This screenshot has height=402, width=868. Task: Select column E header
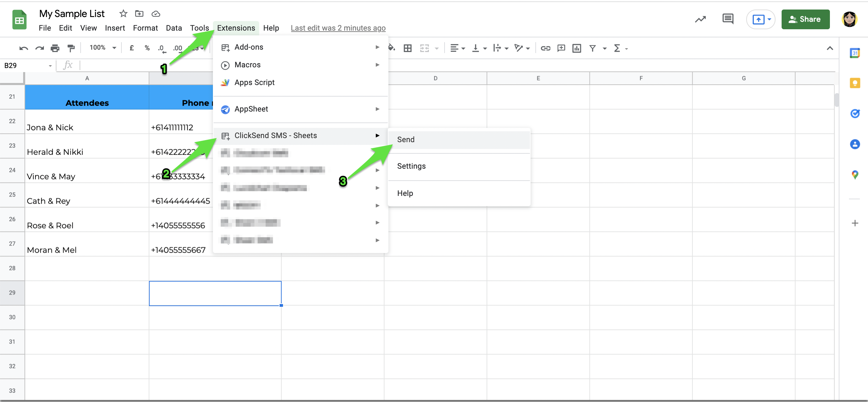538,78
